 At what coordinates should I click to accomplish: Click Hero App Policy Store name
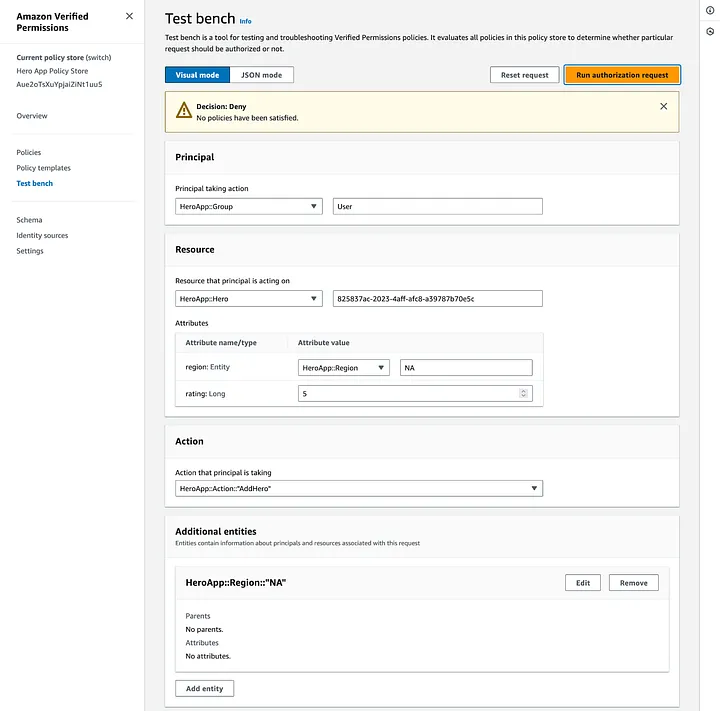tap(52, 71)
